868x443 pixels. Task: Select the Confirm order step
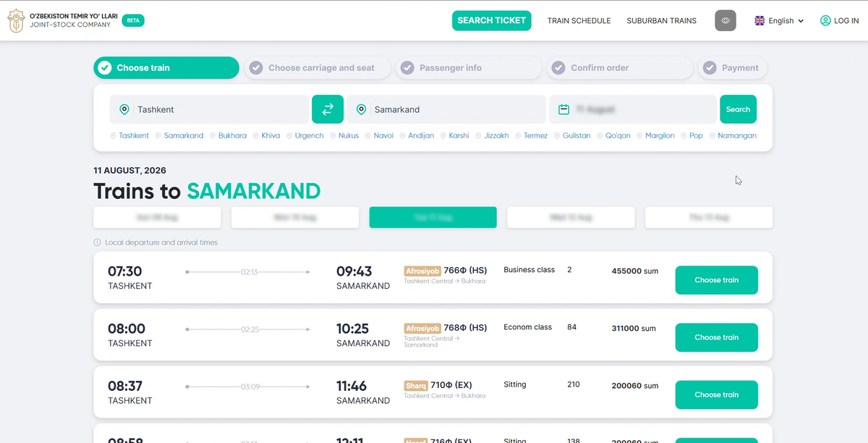pos(620,68)
